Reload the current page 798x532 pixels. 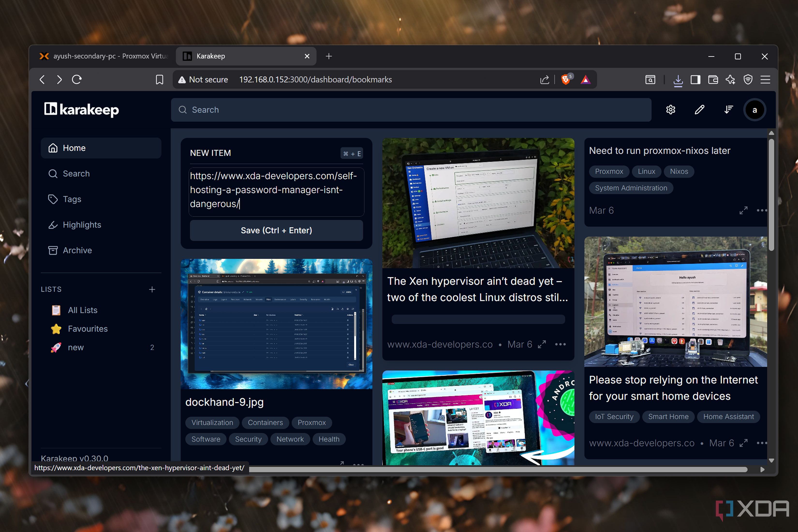pyautogui.click(x=77, y=79)
